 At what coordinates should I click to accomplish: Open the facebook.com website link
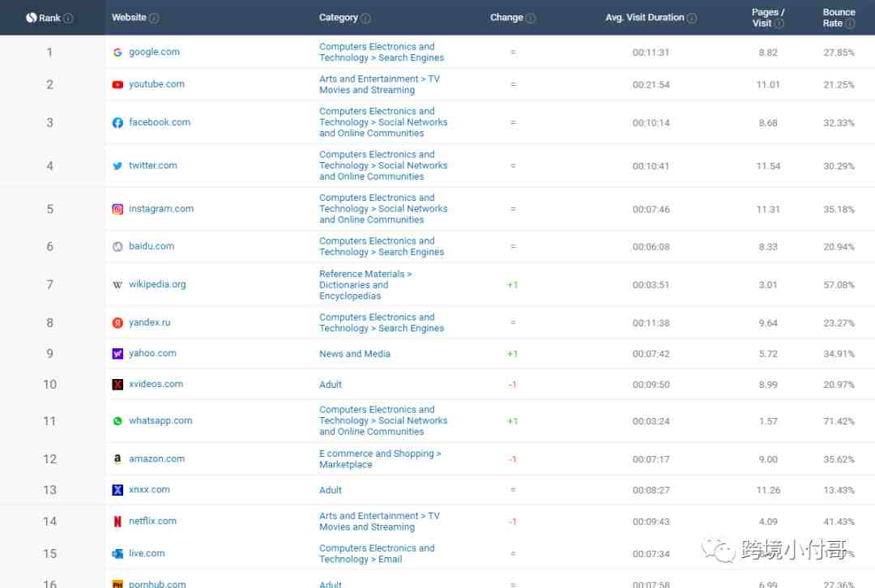coord(160,122)
